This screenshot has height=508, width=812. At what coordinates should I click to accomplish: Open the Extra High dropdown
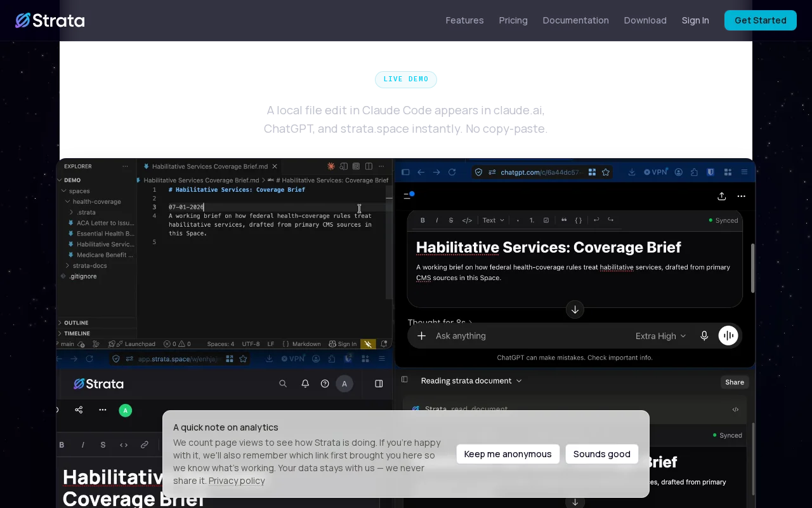coord(660,336)
